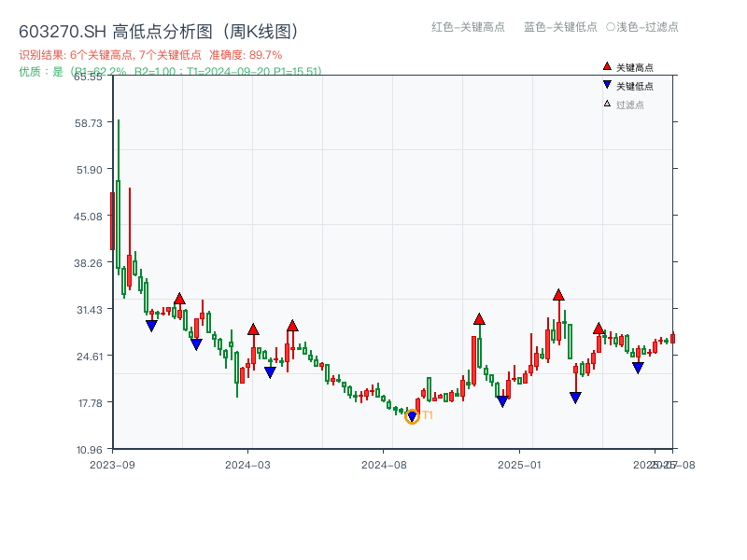
Task: Select the red triangle marker near 2025-01 peak
Action: (558, 294)
